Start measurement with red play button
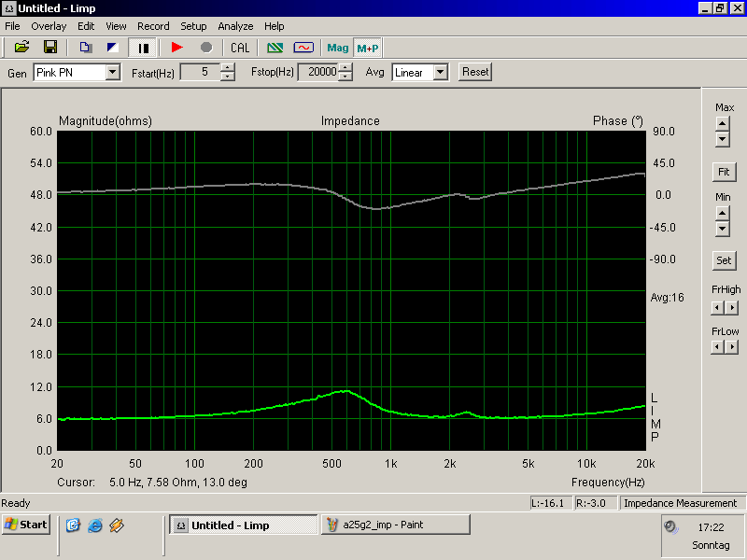The height and width of the screenshot is (560, 747). [x=177, y=47]
